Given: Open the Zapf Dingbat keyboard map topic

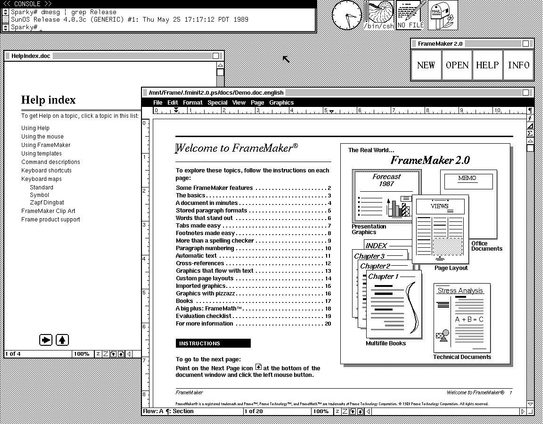Looking at the screenshot, I should click(47, 203).
